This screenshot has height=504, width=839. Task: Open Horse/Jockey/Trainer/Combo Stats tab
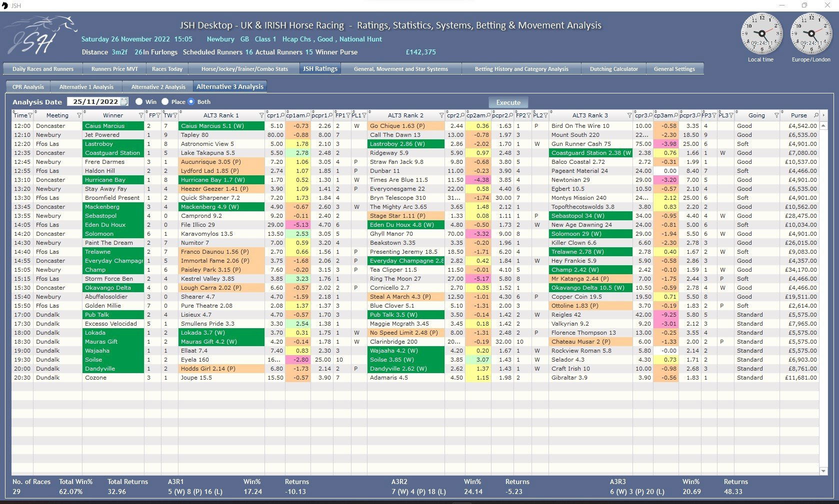pyautogui.click(x=244, y=69)
